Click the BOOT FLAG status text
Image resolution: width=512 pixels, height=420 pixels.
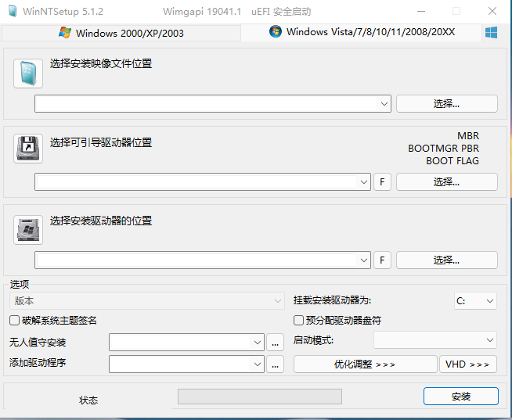pyautogui.click(x=453, y=161)
